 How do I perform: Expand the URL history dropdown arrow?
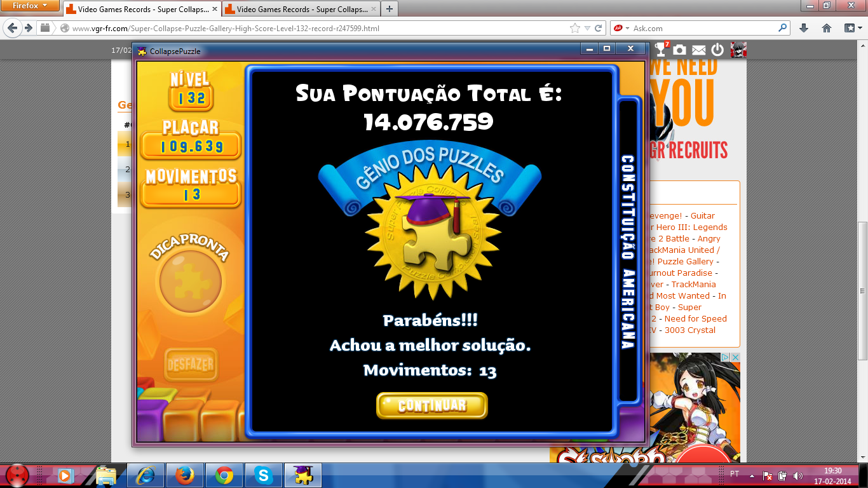pyautogui.click(x=588, y=28)
